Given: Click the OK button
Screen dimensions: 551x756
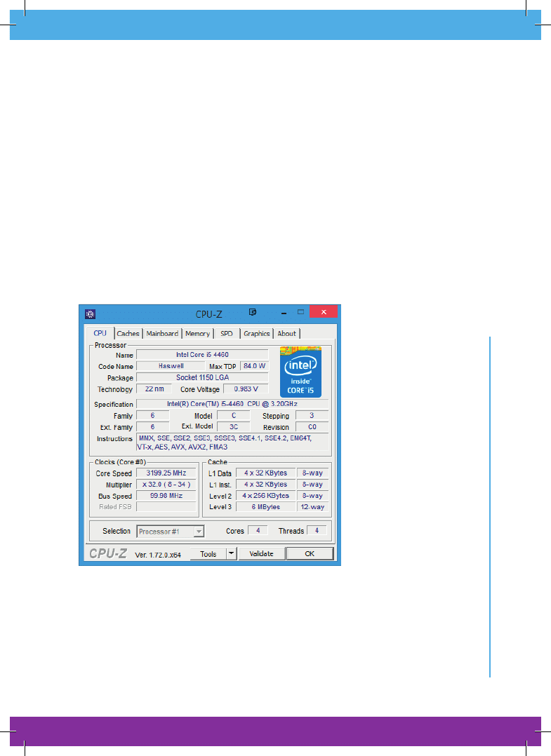Looking at the screenshot, I should coord(310,553).
